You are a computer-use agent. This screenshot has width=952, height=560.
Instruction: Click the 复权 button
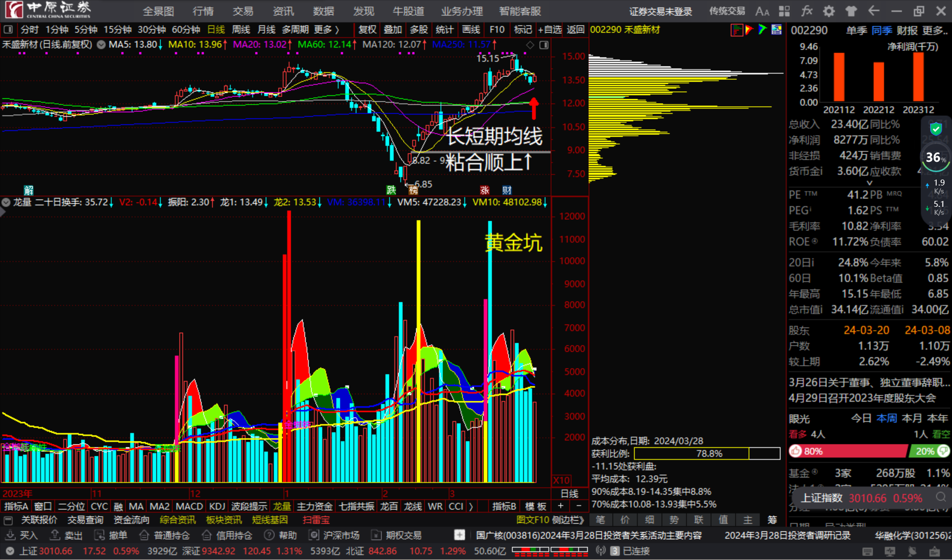pos(367,30)
